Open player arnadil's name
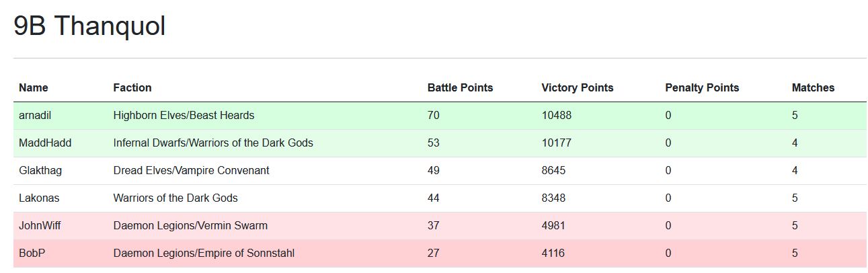868x273 pixels. 35,116
